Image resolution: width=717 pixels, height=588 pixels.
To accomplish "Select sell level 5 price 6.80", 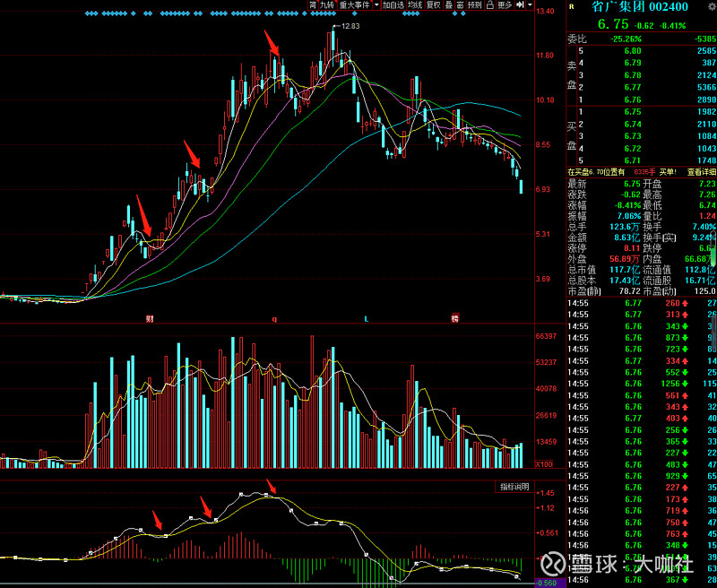I will (633, 51).
